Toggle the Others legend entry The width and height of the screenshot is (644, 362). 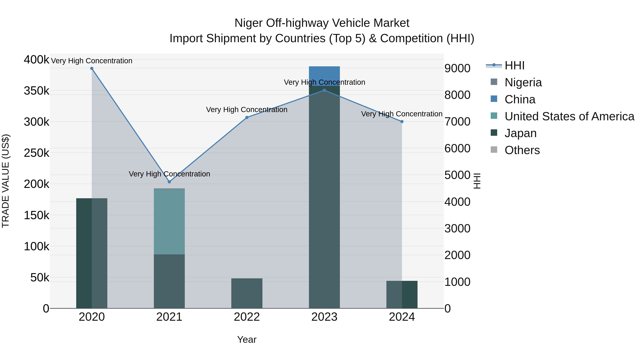click(515, 150)
